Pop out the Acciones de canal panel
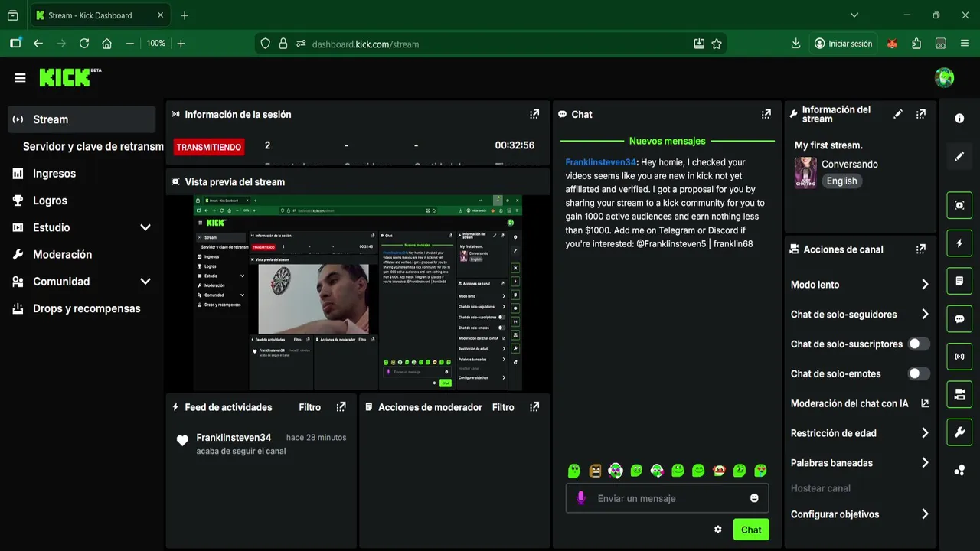The image size is (980, 551). [x=921, y=249]
